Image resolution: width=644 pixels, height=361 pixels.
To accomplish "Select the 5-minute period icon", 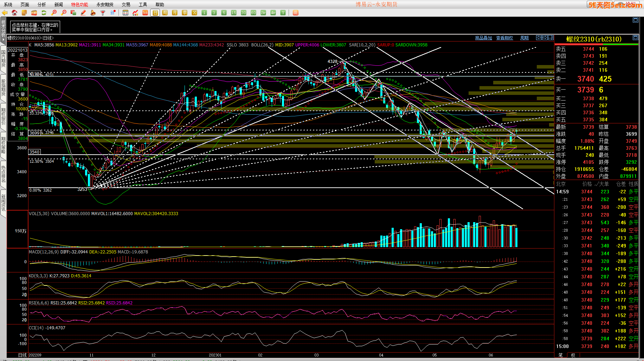I will point(224,13).
